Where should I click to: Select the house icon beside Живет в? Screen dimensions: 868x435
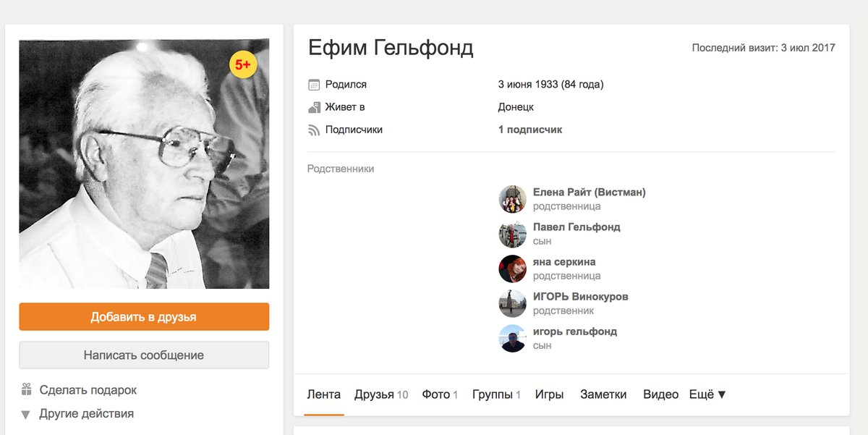tap(314, 106)
